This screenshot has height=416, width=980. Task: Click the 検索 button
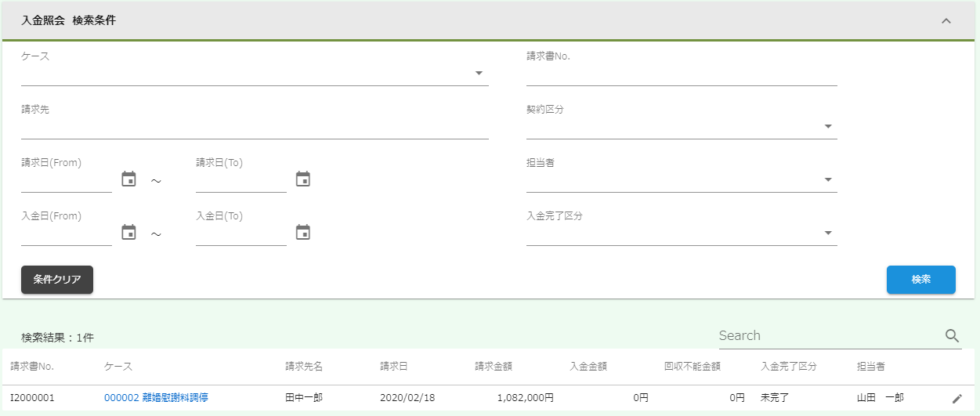[x=921, y=280]
